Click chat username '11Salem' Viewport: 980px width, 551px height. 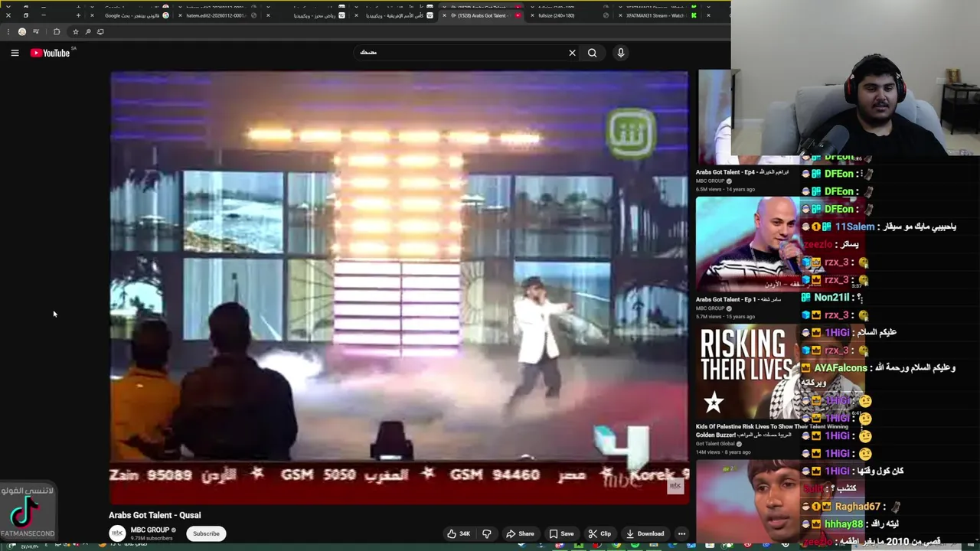[x=854, y=227]
